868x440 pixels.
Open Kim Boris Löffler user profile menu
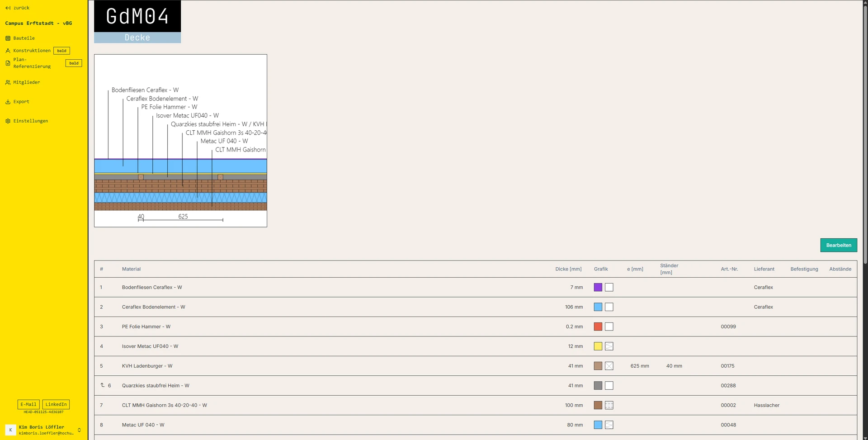[x=41, y=430]
